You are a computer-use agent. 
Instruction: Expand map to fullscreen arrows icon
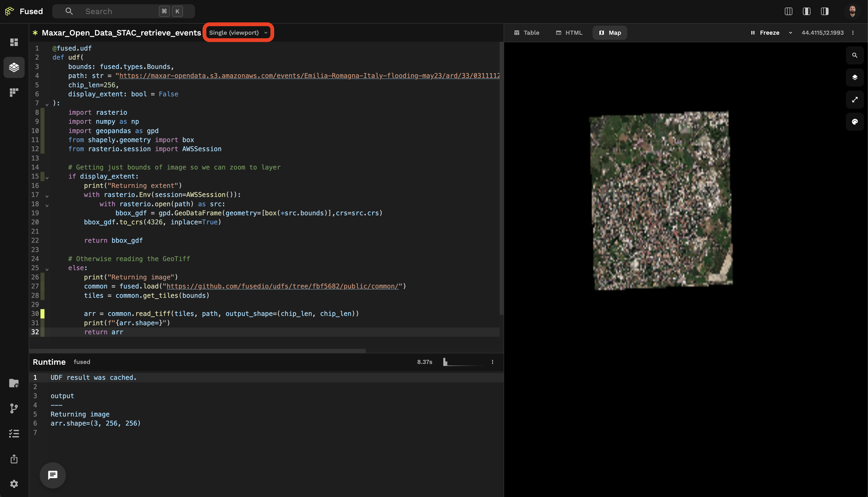coord(854,100)
